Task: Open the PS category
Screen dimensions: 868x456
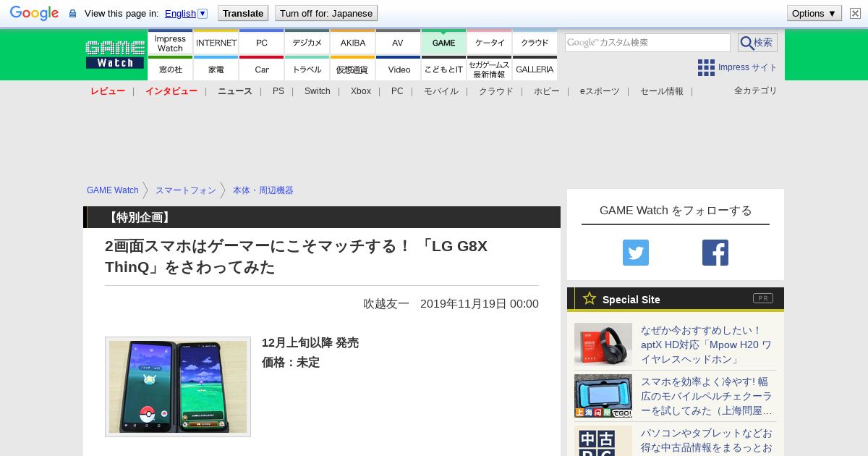Action: [x=278, y=91]
